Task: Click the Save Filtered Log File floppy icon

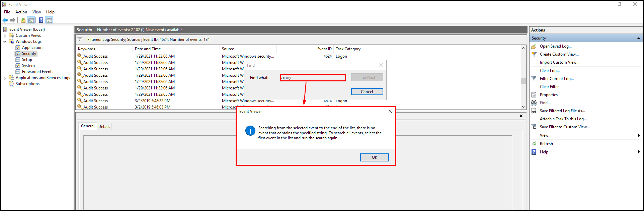Action: 534,111
